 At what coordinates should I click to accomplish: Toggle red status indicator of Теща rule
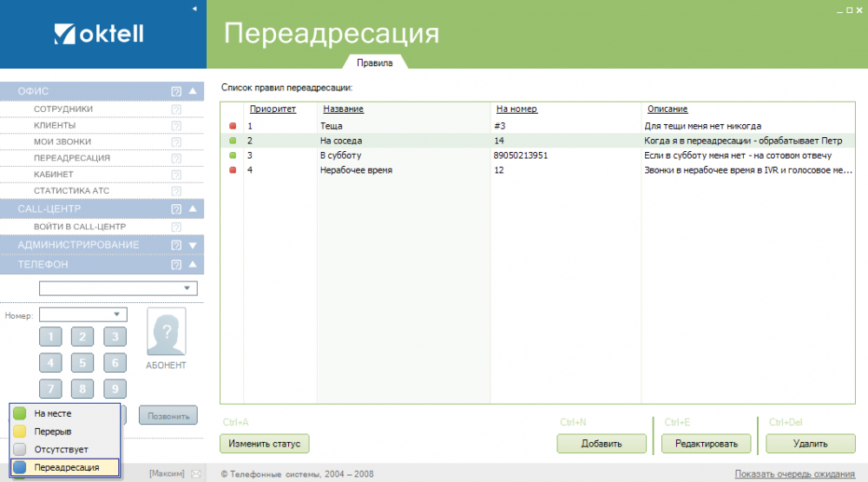[233, 126]
